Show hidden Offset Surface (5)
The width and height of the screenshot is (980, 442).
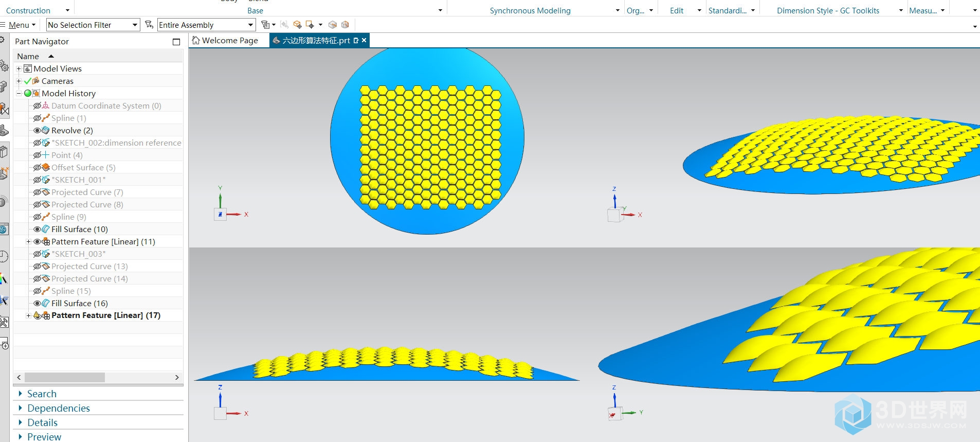pyautogui.click(x=37, y=167)
